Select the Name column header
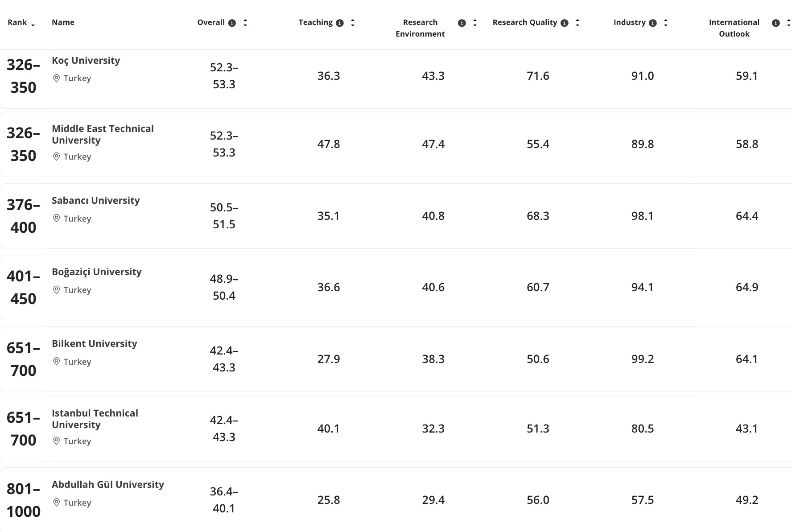 [63, 22]
